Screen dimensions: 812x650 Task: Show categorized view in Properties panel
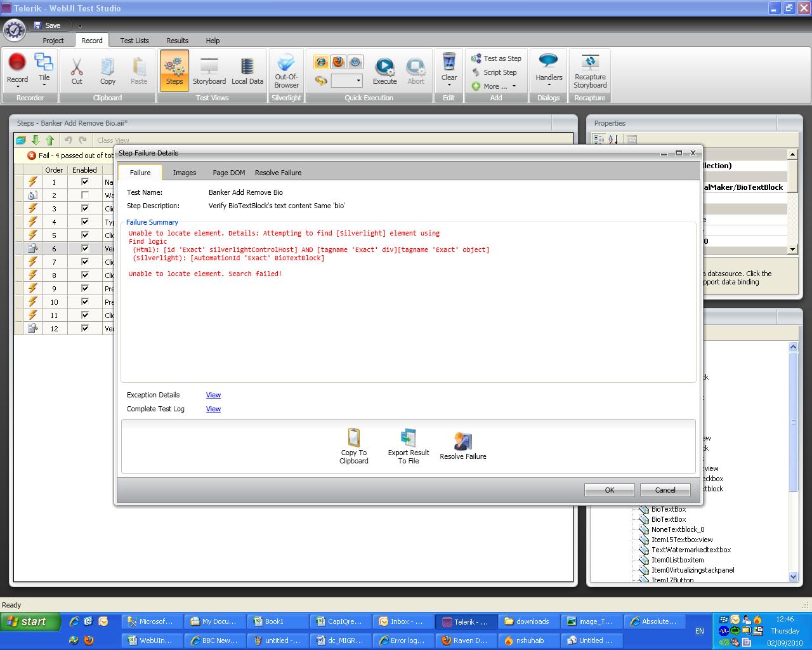tap(598, 140)
